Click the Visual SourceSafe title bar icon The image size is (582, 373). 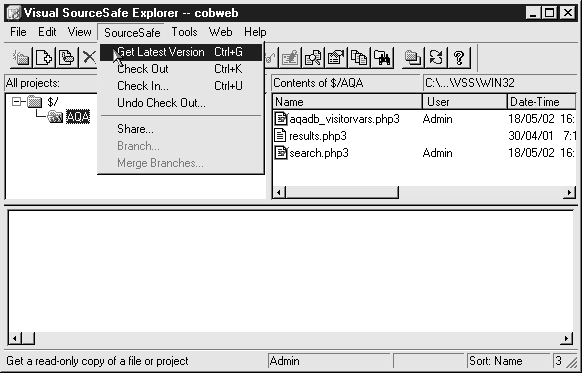(14, 13)
